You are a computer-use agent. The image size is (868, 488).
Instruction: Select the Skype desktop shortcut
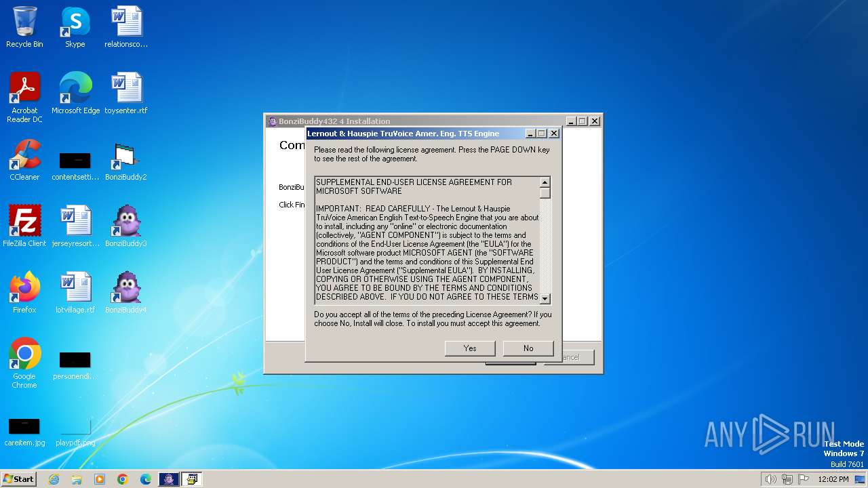75,28
